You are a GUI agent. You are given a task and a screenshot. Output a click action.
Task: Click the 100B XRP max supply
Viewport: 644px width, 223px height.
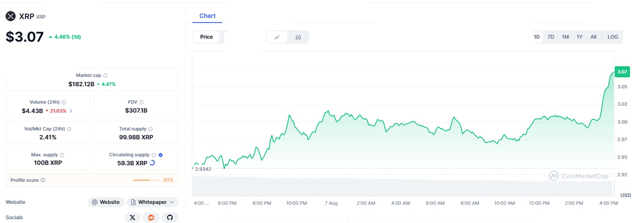48,163
